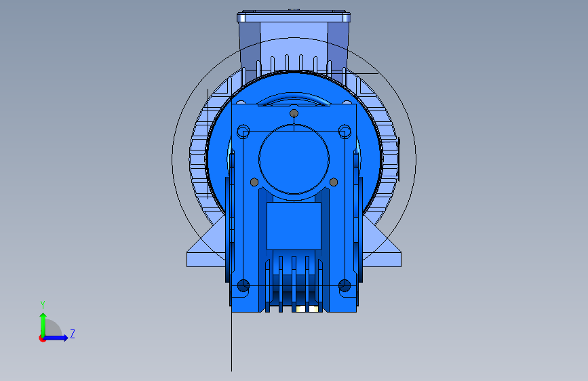The height and width of the screenshot is (381, 588).
Task: Pick the top center gray bolt hole
Action: click(294, 113)
